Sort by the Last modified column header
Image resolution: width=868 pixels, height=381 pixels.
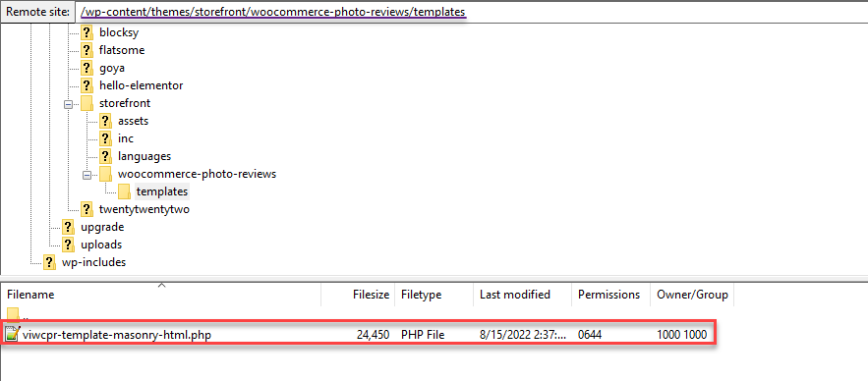(x=523, y=295)
